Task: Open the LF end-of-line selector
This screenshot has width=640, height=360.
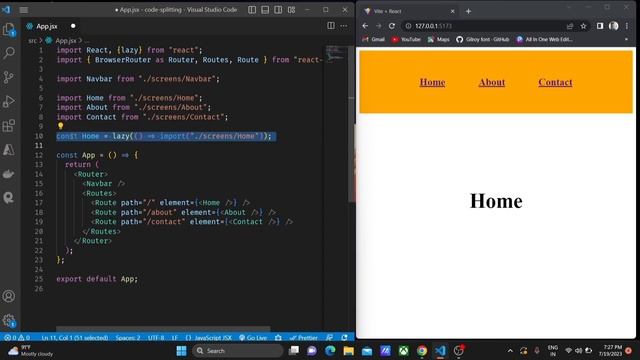Action: click(x=175, y=338)
